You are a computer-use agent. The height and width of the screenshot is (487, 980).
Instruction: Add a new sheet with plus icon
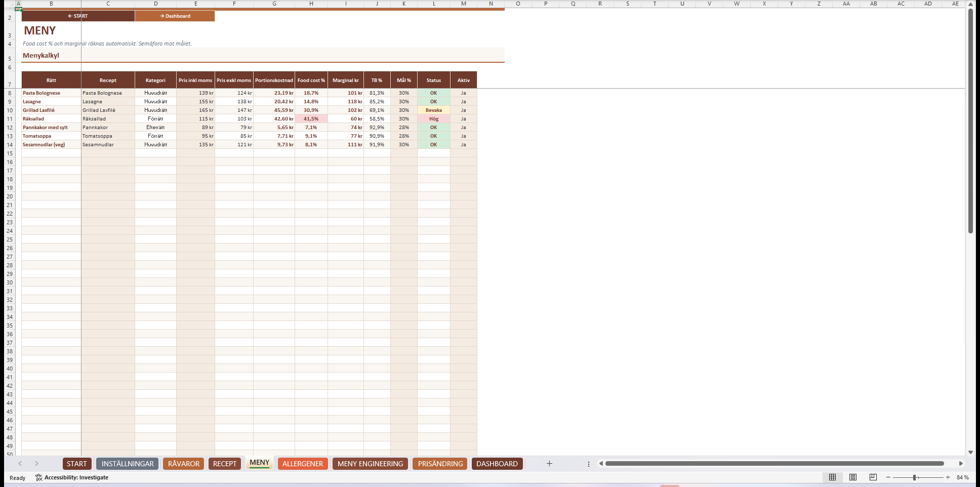549,464
